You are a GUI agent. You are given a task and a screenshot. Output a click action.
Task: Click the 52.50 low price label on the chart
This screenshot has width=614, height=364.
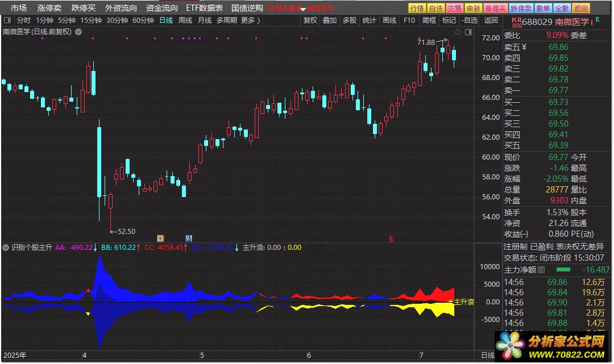click(126, 232)
